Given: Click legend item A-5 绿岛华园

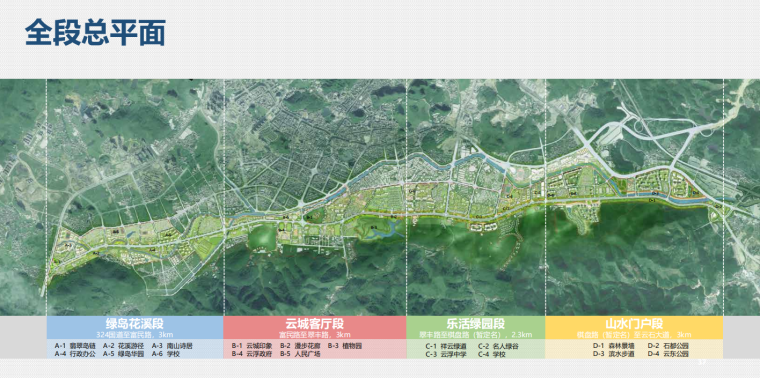Looking at the screenshot, I should point(123,354).
